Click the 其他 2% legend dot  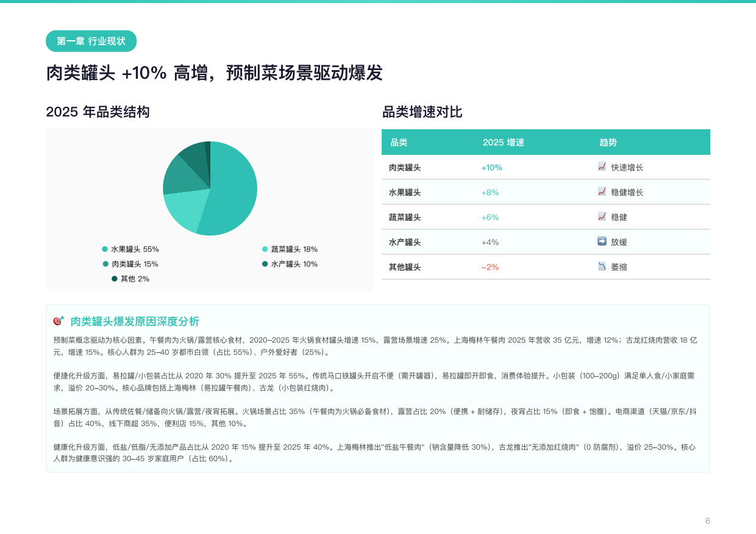click(114, 279)
